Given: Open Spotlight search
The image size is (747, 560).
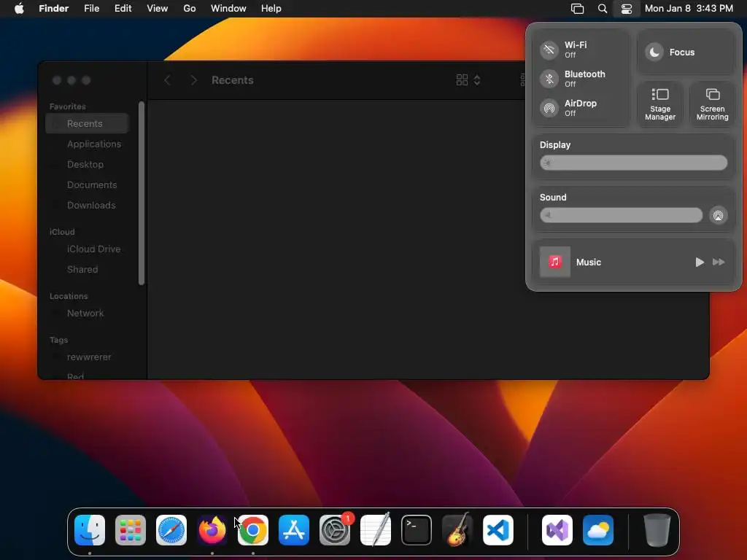Looking at the screenshot, I should (x=602, y=9).
